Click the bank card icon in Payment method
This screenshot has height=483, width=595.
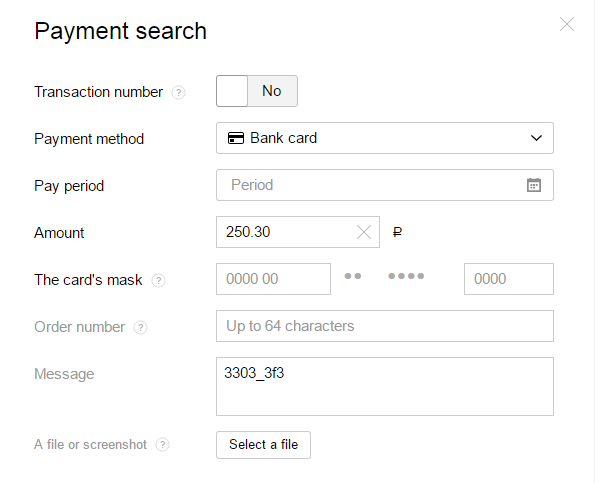(236, 138)
